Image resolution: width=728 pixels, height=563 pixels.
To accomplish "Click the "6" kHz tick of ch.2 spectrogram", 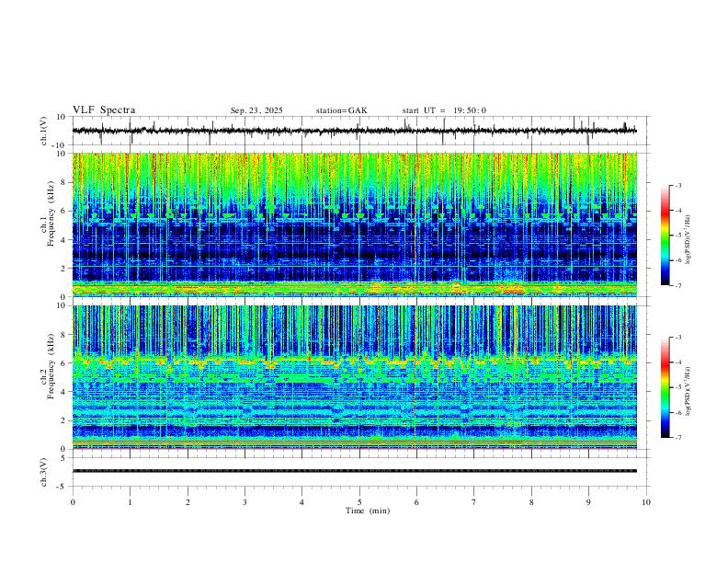I will tap(64, 362).
